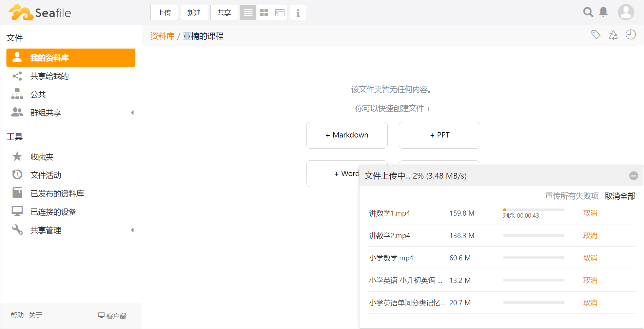Switch to column view mode

click(x=280, y=13)
